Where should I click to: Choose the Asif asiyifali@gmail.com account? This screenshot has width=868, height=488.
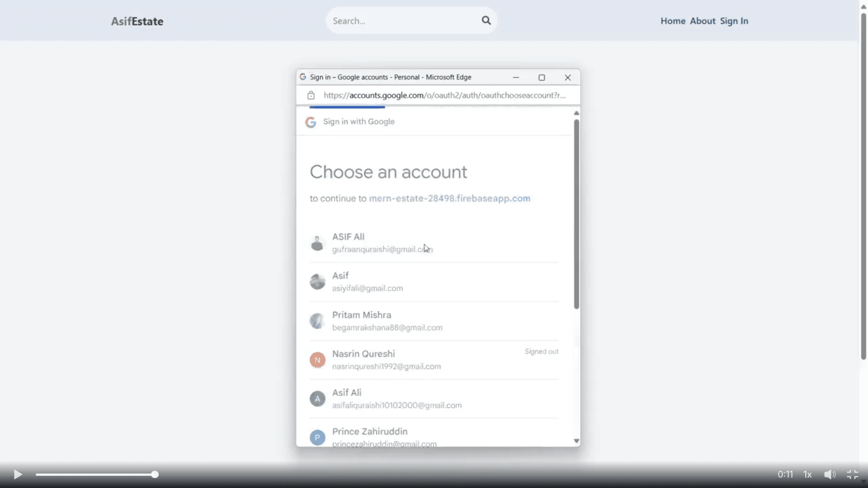tap(434, 282)
